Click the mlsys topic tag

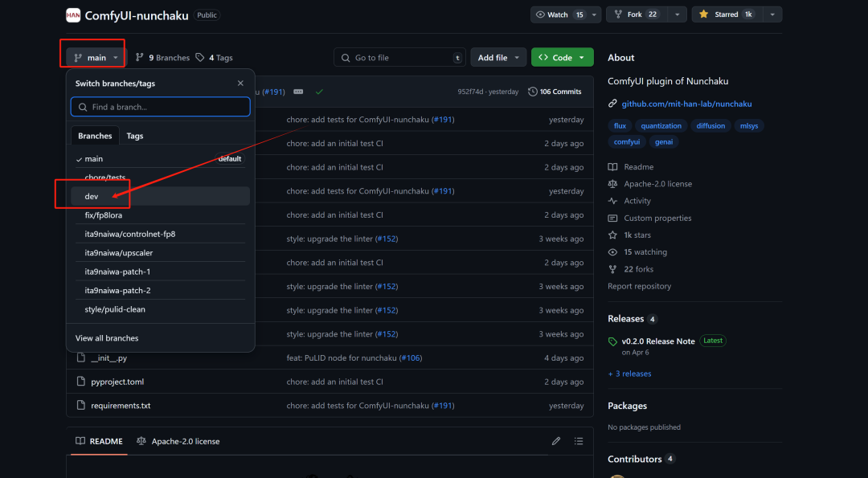(750, 125)
